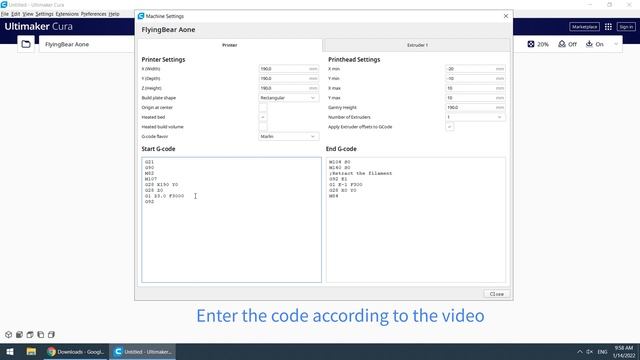
Task: Open the application switcher grid icon
Action: click(x=608, y=27)
